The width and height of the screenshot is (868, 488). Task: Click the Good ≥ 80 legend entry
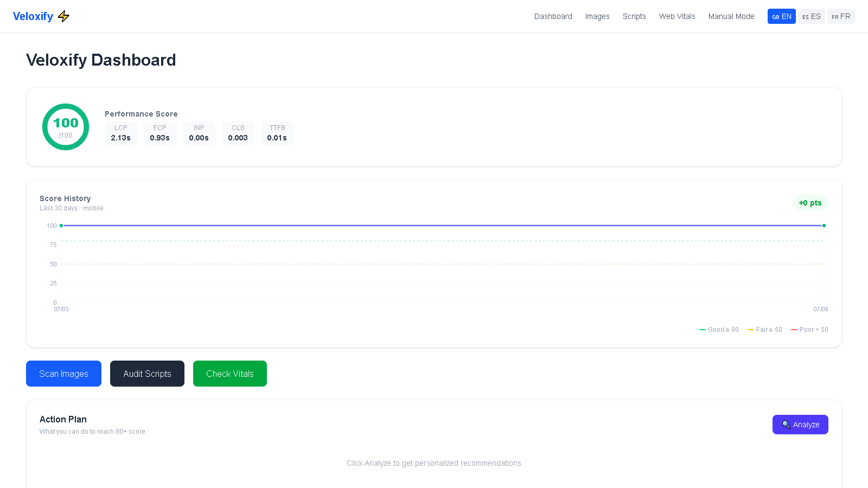[719, 330]
